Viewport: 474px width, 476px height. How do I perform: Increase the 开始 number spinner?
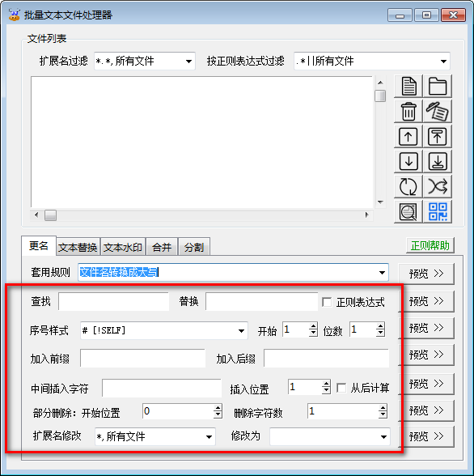pos(313,326)
